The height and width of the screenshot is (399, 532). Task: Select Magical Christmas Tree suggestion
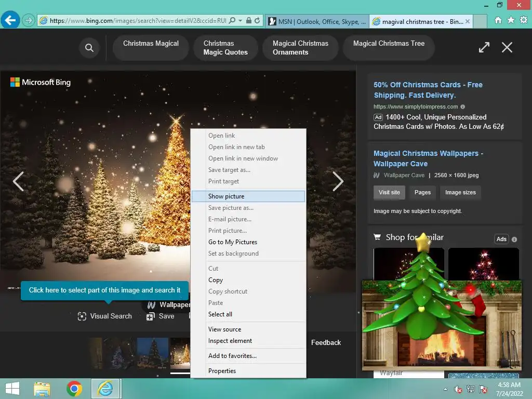389,48
